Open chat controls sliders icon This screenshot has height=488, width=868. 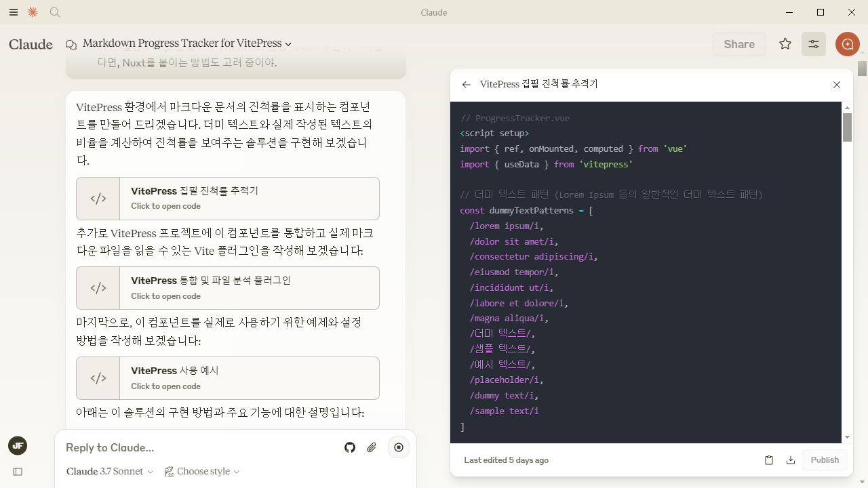coord(814,44)
